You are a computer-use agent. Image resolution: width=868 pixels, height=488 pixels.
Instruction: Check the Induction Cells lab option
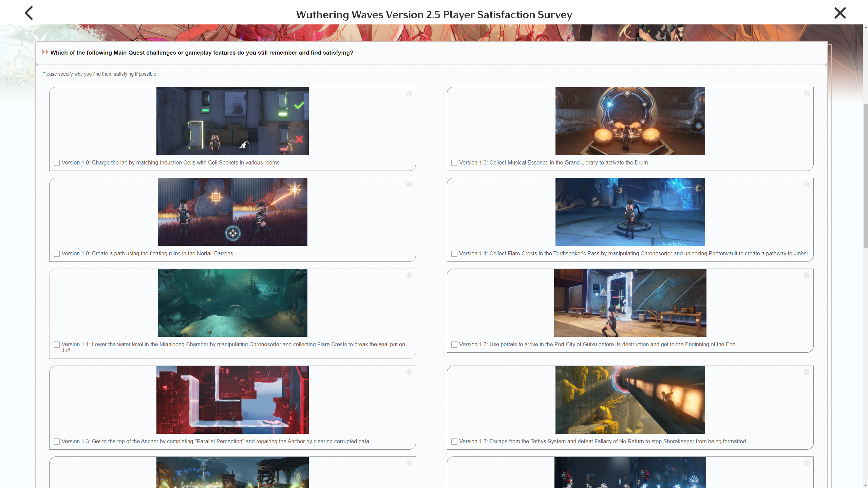pyautogui.click(x=57, y=163)
